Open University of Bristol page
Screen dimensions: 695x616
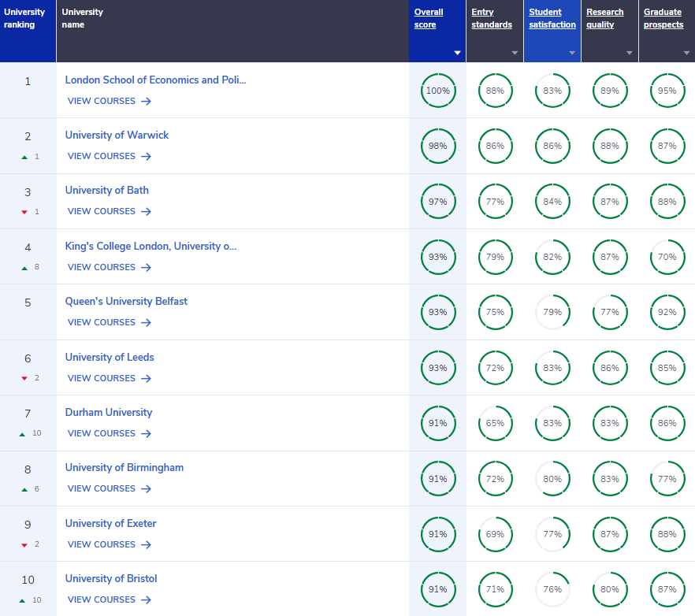pos(111,578)
